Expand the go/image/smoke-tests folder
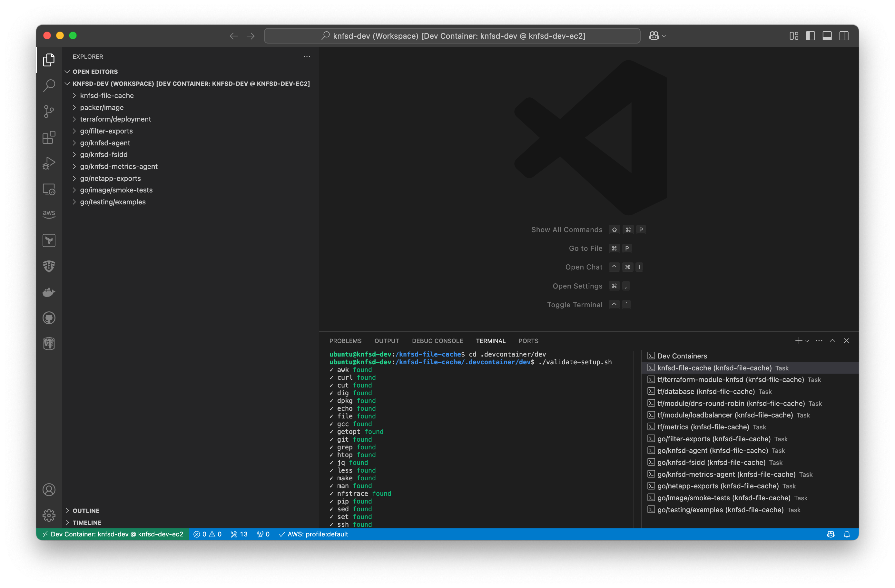This screenshot has width=895, height=588. coord(191,190)
